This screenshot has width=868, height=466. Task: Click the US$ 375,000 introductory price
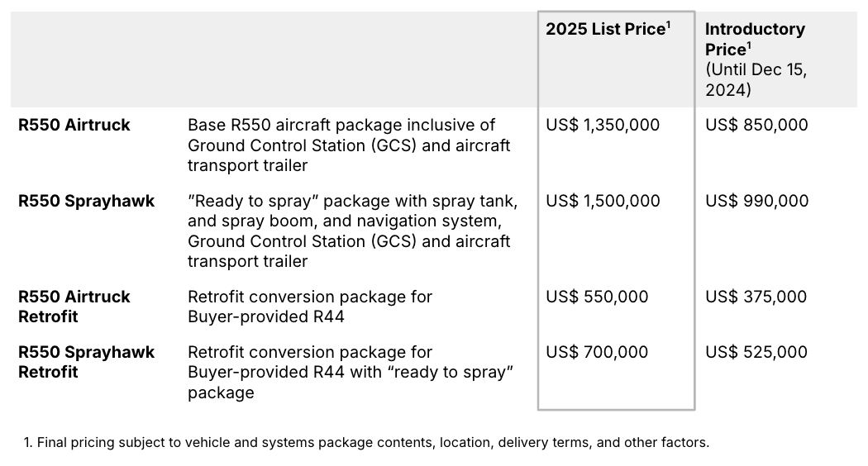[756, 297]
